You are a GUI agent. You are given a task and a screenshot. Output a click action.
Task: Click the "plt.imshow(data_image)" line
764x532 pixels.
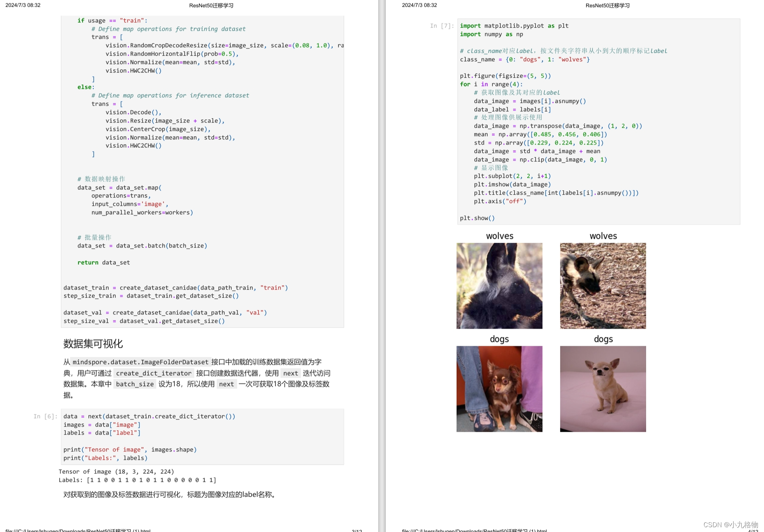pyautogui.click(x=512, y=184)
